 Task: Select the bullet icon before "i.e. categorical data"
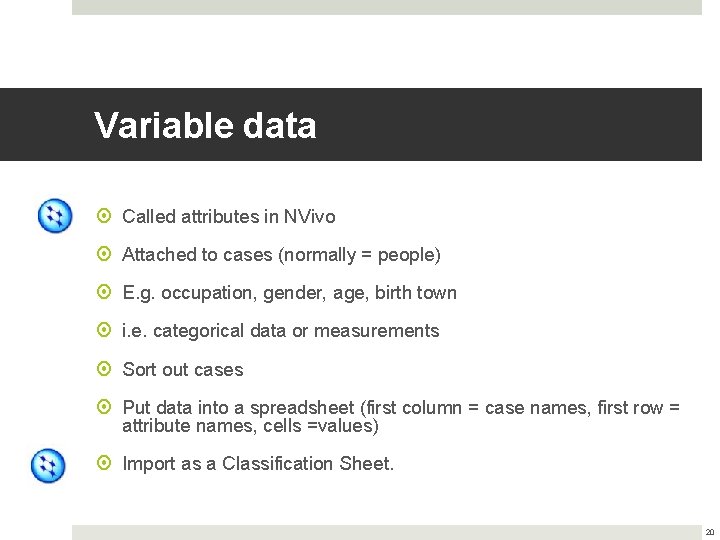(x=105, y=331)
